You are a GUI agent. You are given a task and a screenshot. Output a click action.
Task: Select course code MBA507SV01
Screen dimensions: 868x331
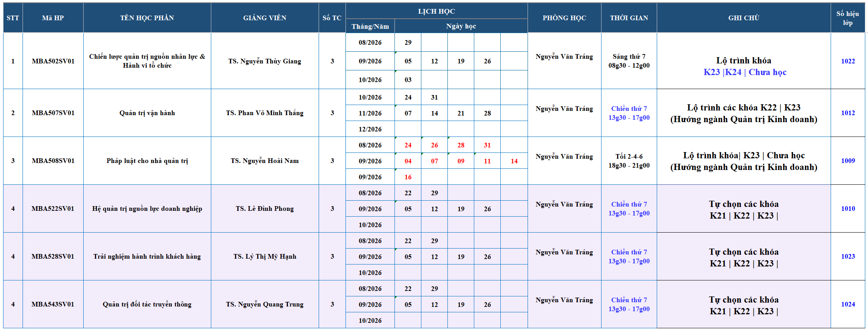coord(53,113)
